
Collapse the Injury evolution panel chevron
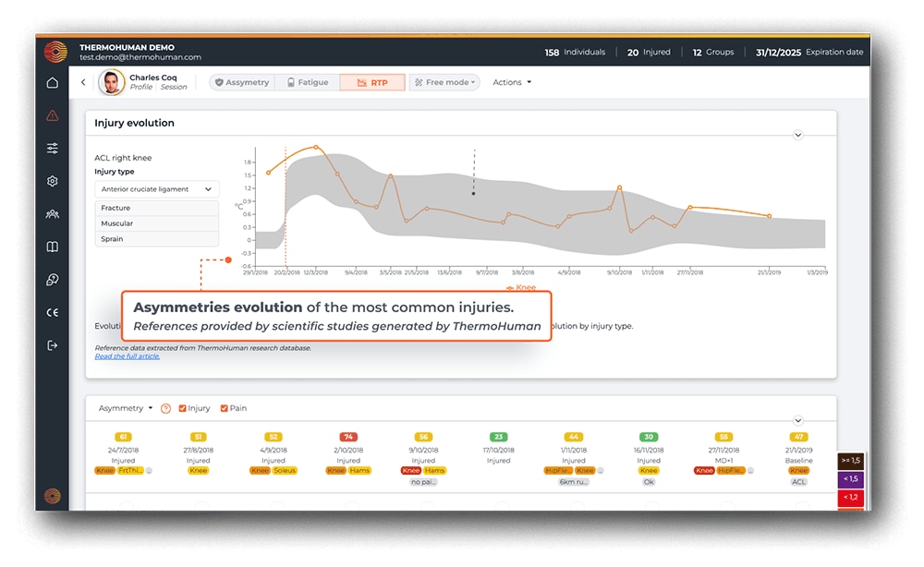point(798,135)
